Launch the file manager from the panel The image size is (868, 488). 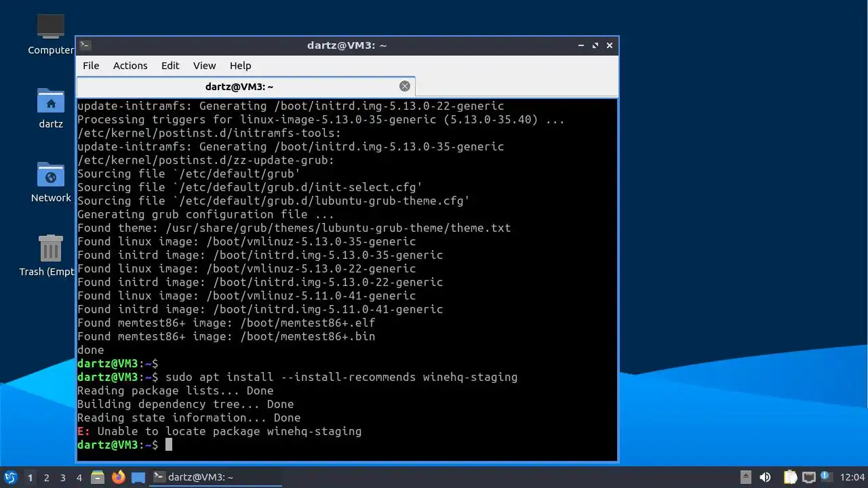(98, 477)
